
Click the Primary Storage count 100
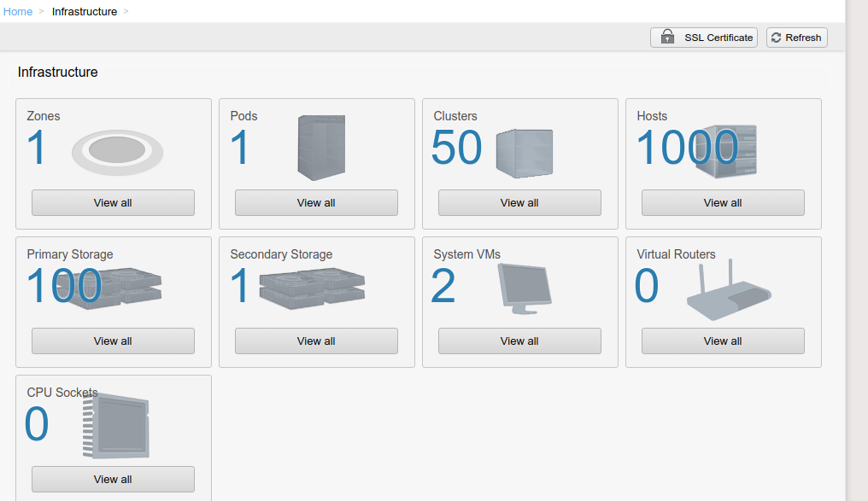(64, 286)
